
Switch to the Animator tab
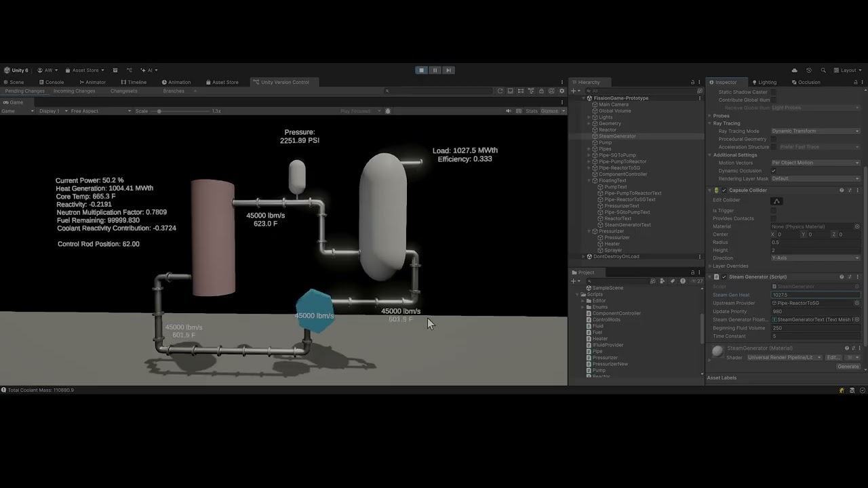(x=92, y=82)
